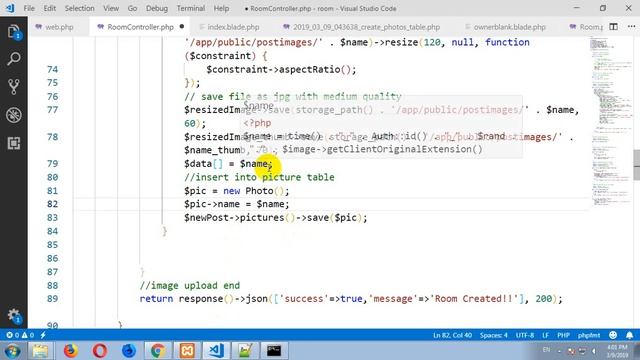The width and height of the screenshot is (640, 360).
Task: Launch Firefox from the taskbar
Action: click(70, 351)
